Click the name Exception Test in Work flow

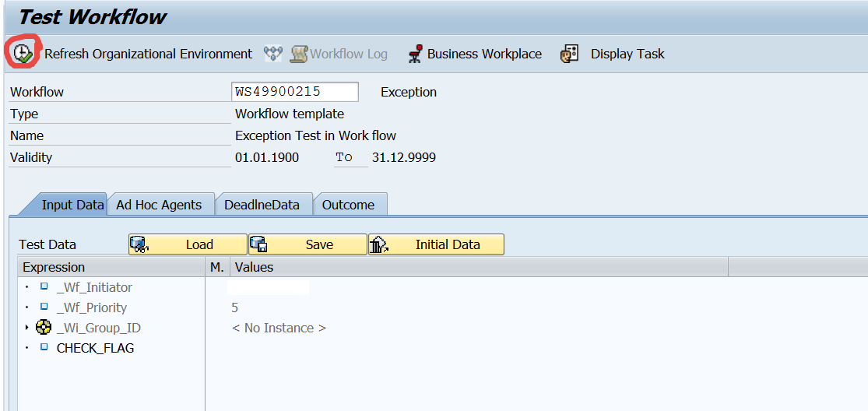click(315, 135)
